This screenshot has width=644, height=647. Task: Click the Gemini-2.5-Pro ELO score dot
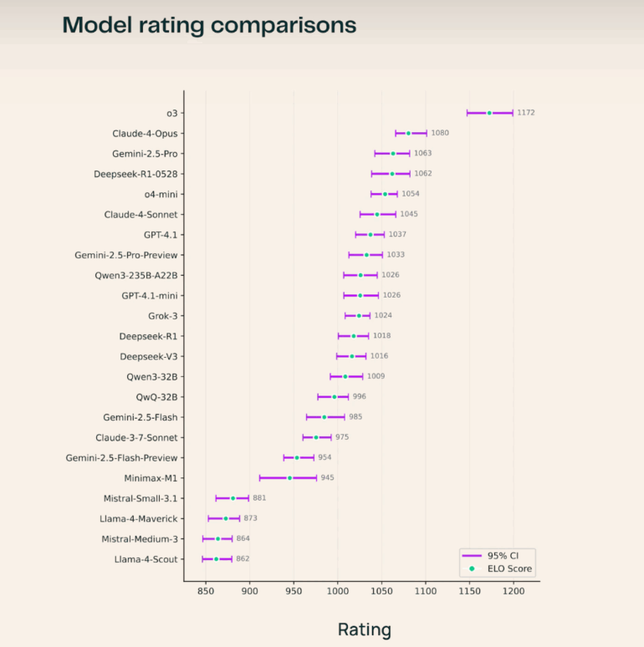[x=393, y=154]
